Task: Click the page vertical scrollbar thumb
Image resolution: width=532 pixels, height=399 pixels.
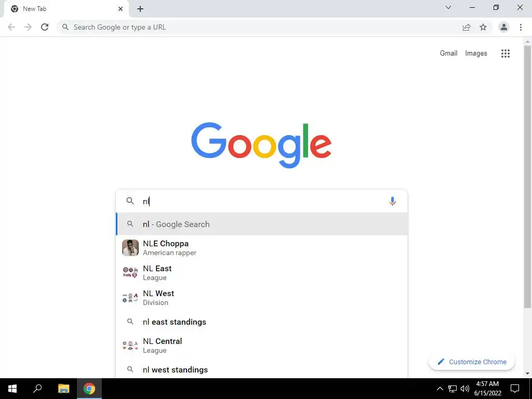Action: (527, 177)
